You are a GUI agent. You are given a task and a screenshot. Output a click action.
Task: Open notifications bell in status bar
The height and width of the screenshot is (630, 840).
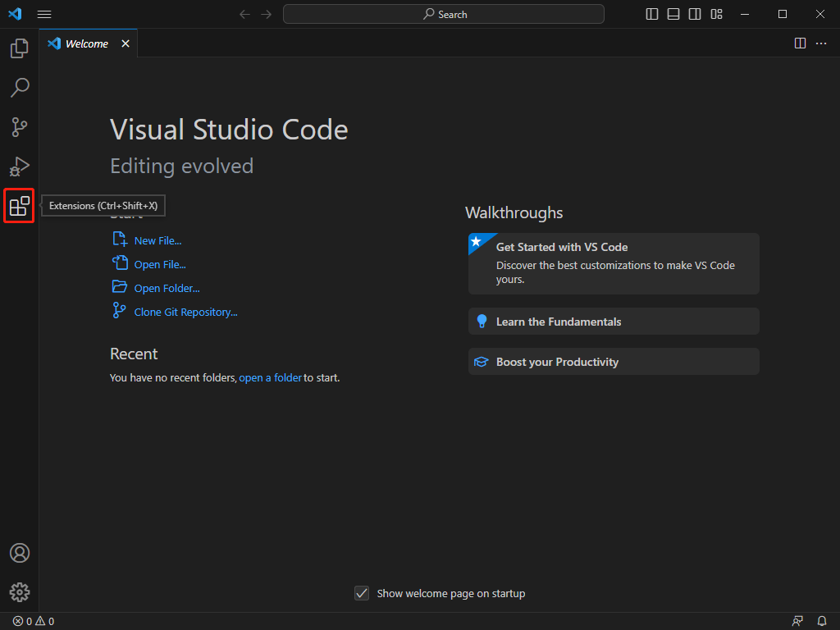point(822,622)
